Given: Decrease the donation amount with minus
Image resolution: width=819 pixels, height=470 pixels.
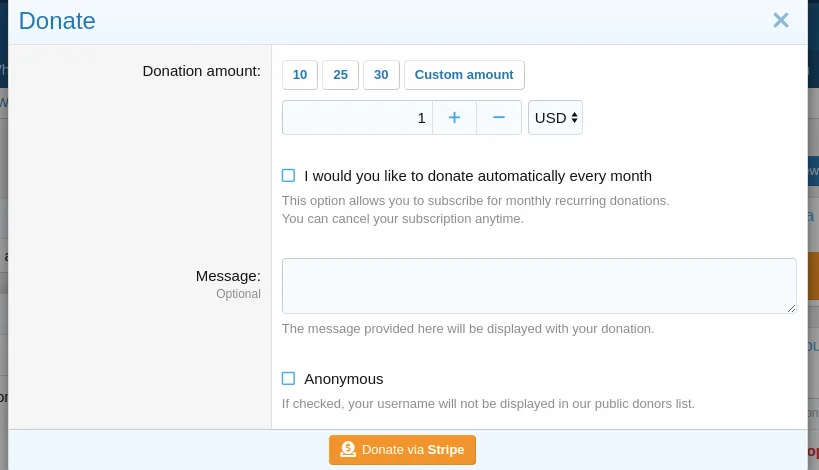Looking at the screenshot, I should (x=499, y=117).
